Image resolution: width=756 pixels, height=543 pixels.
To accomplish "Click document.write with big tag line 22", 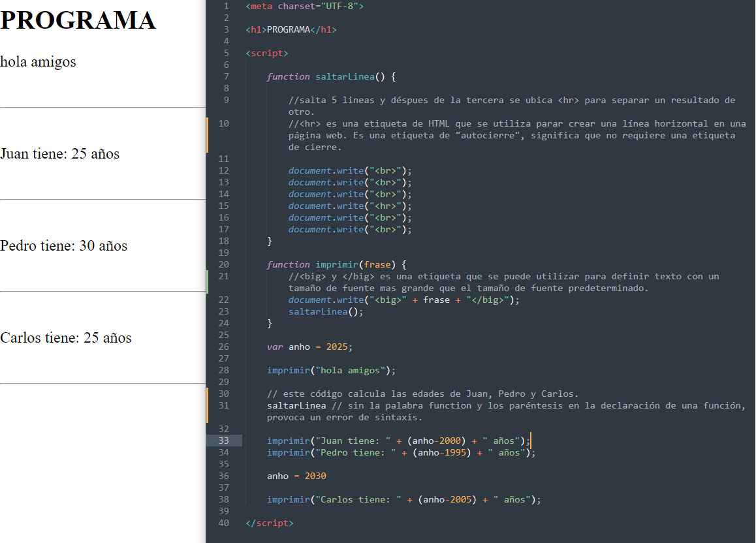I will pos(404,300).
